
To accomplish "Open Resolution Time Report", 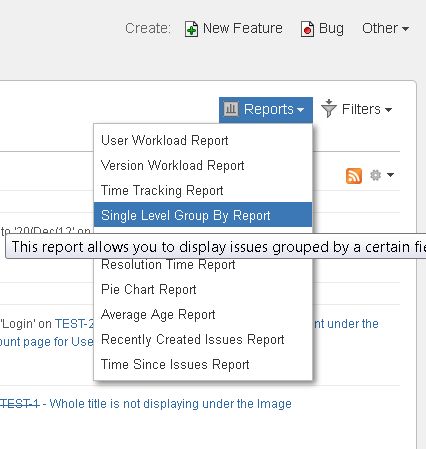I will pyautogui.click(x=203, y=265).
